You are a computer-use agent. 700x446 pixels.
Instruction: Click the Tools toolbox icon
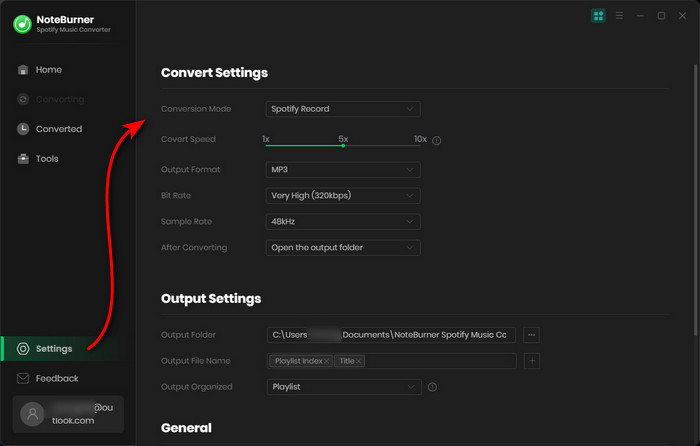point(23,158)
